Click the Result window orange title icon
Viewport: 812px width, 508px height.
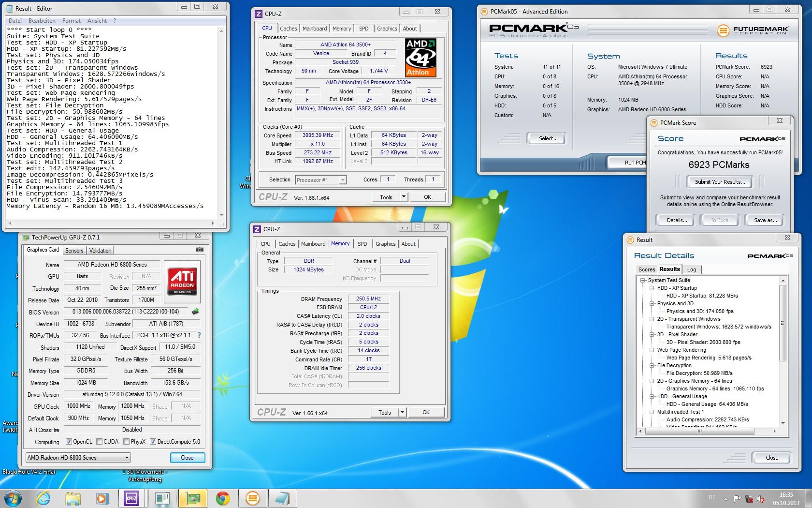coord(630,239)
